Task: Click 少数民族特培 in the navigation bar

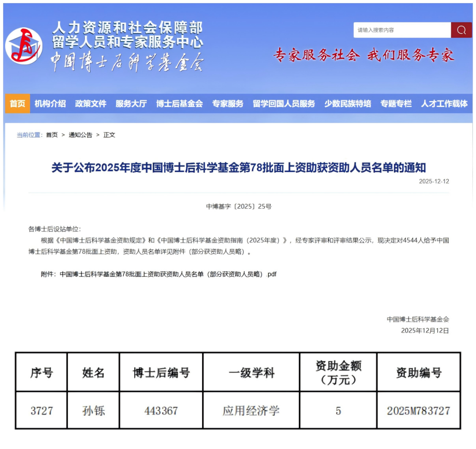Action: coord(348,104)
